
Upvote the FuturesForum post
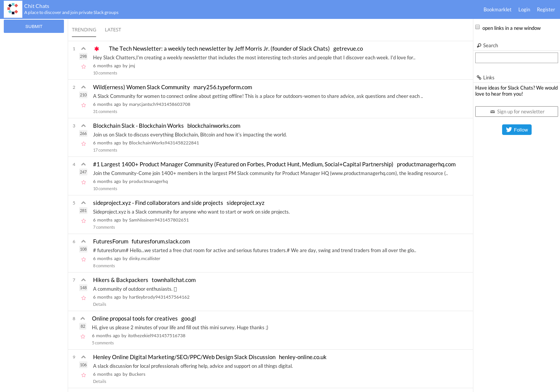tap(83, 241)
